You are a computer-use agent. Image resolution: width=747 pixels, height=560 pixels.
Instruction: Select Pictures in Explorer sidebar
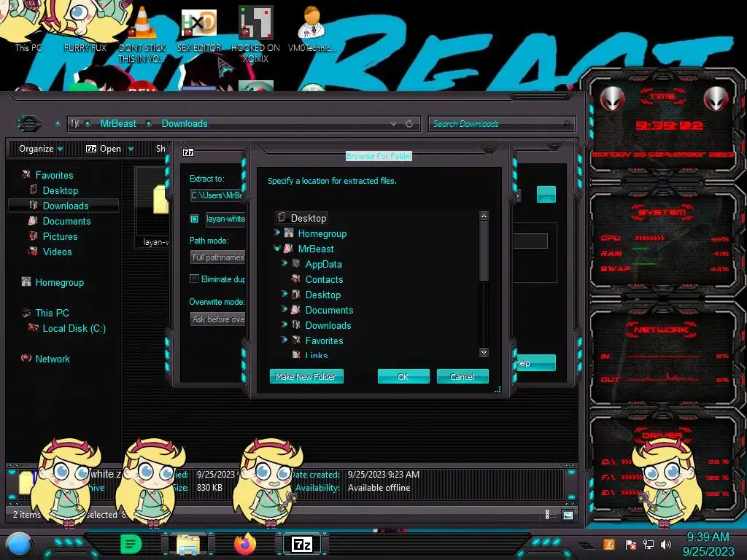[x=60, y=236]
